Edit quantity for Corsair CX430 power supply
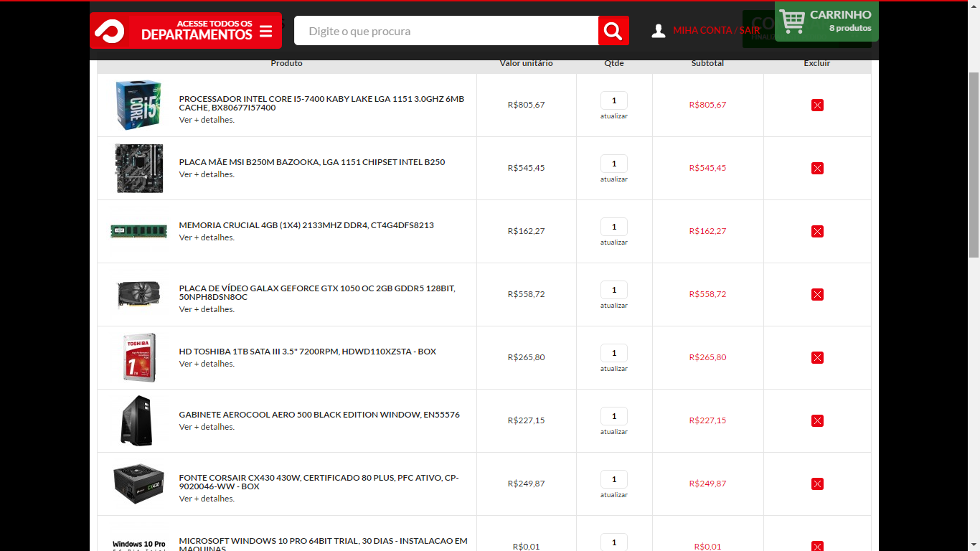 click(x=614, y=479)
